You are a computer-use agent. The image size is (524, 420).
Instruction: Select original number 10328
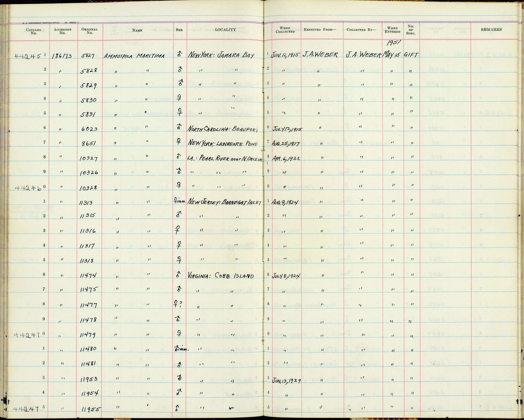tap(88, 188)
